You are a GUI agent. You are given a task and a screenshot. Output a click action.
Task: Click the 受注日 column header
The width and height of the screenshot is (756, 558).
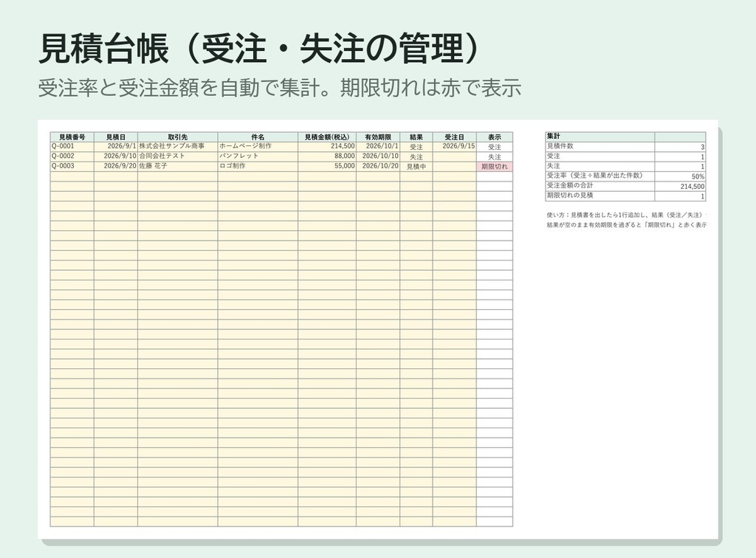(x=454, y=137)
